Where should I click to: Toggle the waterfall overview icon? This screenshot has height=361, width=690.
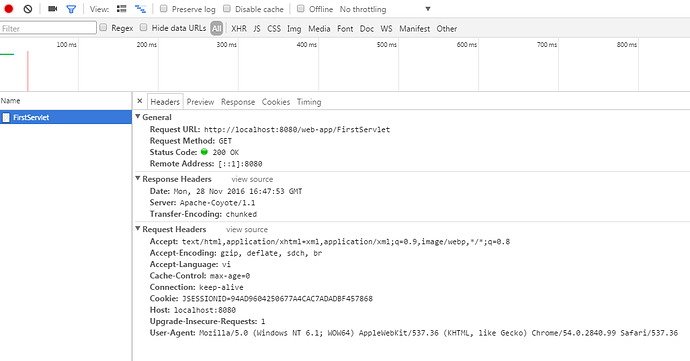[140, 9]
